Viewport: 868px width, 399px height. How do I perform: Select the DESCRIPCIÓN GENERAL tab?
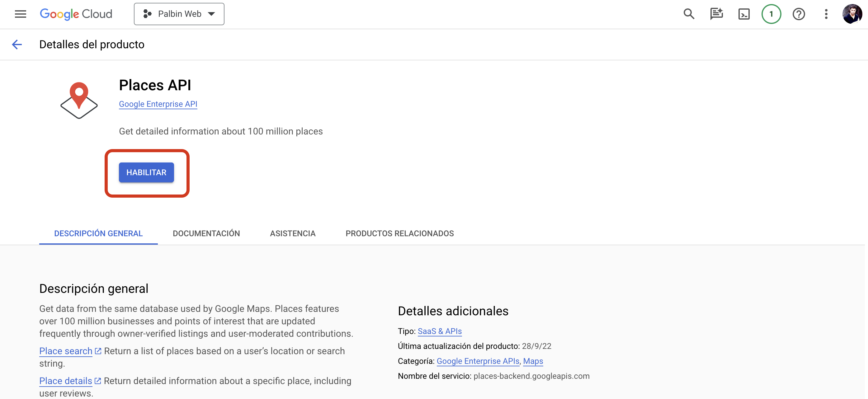[x=98, y=233]
